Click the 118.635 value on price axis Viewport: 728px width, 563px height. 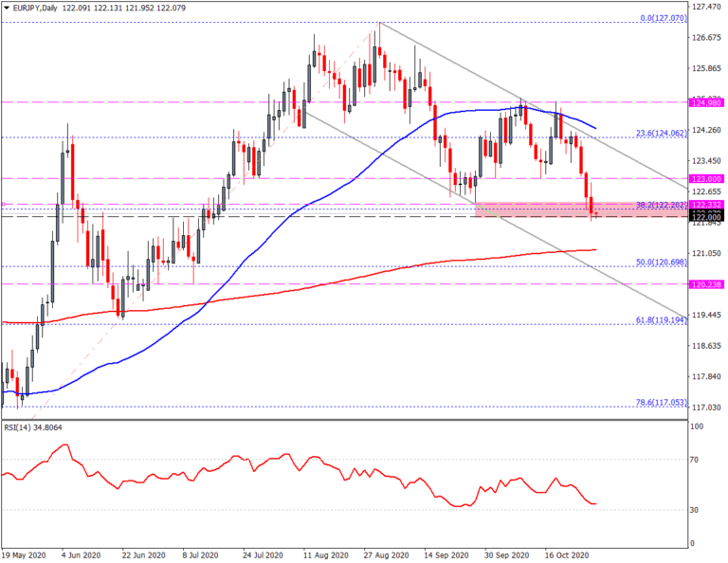coord(706,346)
